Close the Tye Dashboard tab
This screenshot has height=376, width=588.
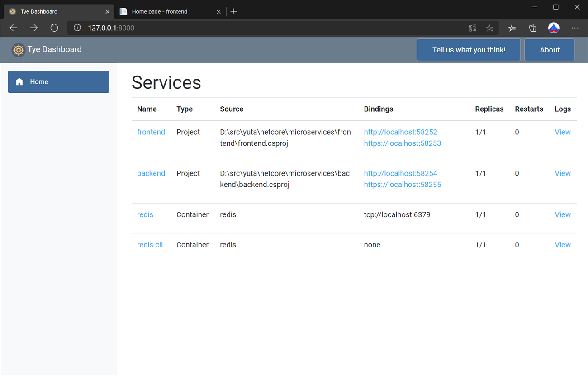point(107,12)
